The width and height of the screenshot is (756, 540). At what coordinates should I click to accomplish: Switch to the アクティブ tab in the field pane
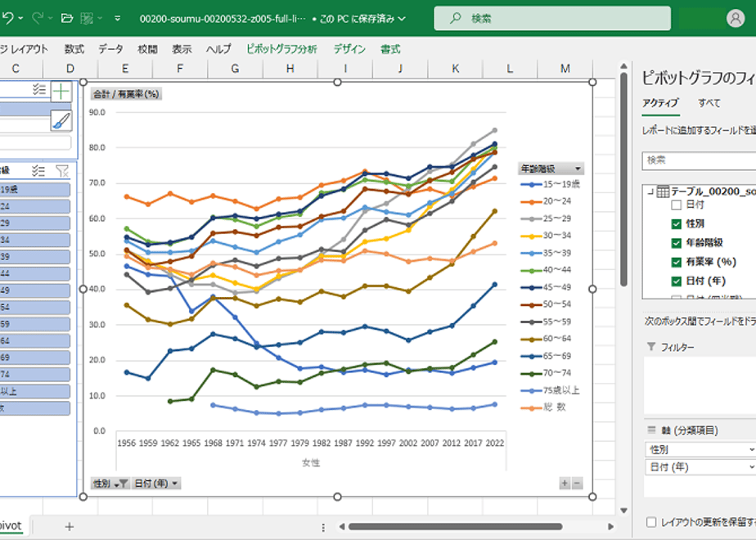pos(660,103)
